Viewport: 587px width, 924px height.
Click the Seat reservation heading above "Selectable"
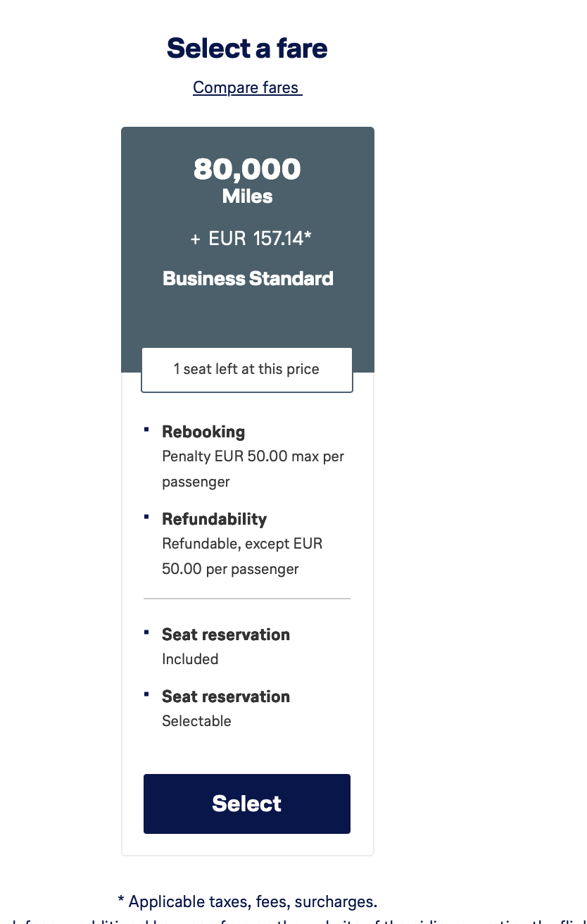pos(226,697)
